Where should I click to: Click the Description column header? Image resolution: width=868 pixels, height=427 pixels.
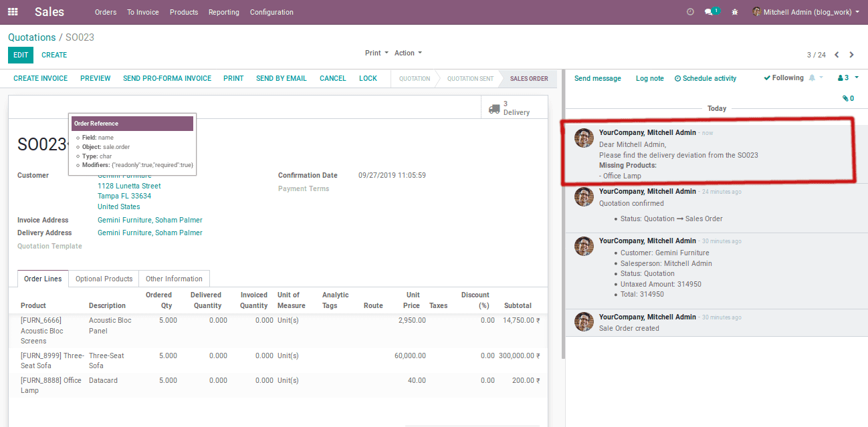click(107, 305)
